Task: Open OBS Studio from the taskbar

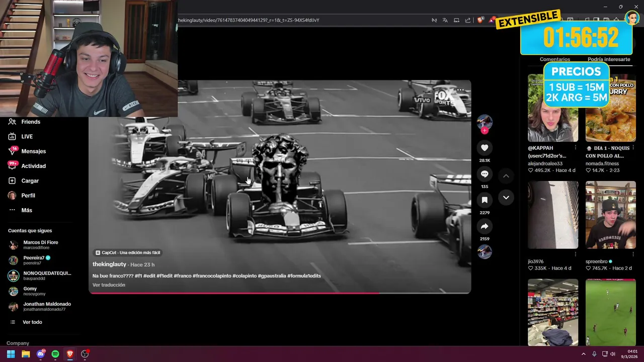Action: click(85, 354)
